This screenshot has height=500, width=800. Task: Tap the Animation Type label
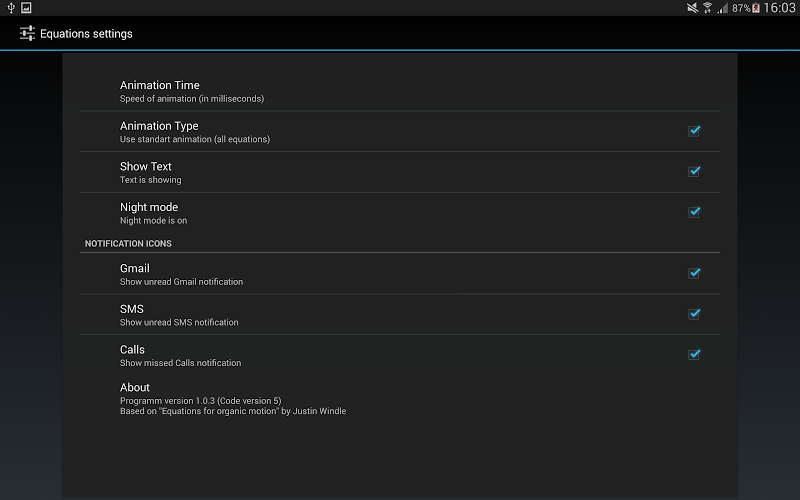pyautogui.click(x=159, y=126)
